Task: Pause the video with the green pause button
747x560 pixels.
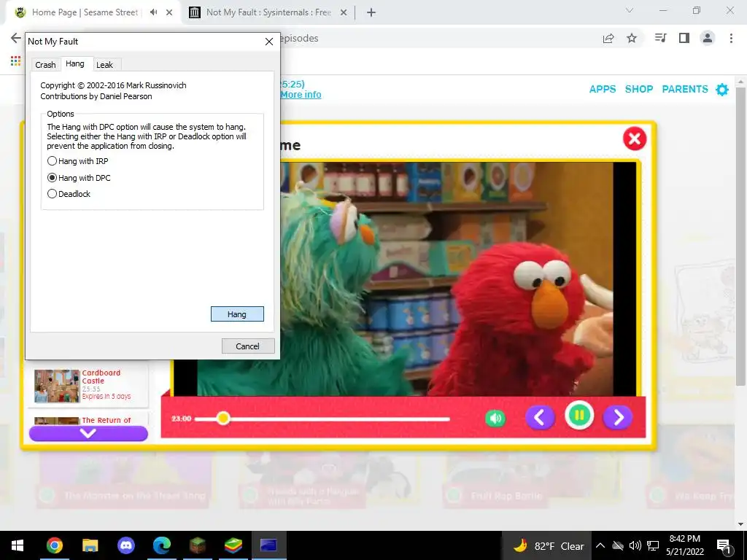Action: (579, 415)
